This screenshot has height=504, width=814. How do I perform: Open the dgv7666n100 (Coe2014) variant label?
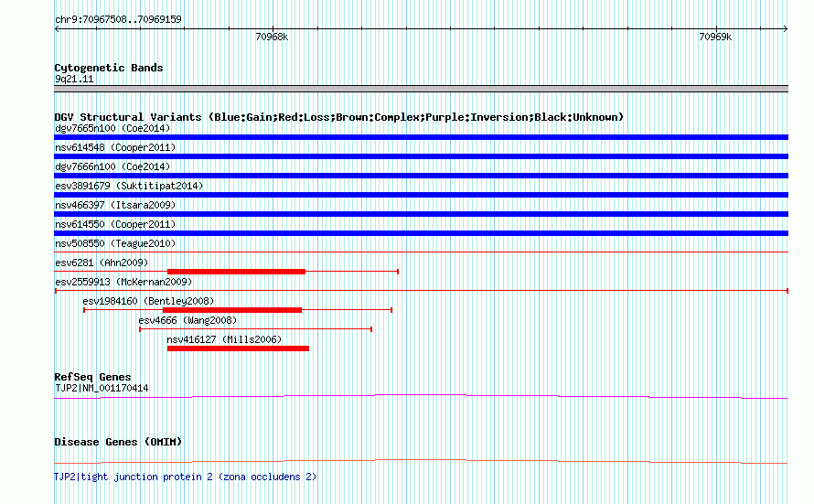click(112, 166)
